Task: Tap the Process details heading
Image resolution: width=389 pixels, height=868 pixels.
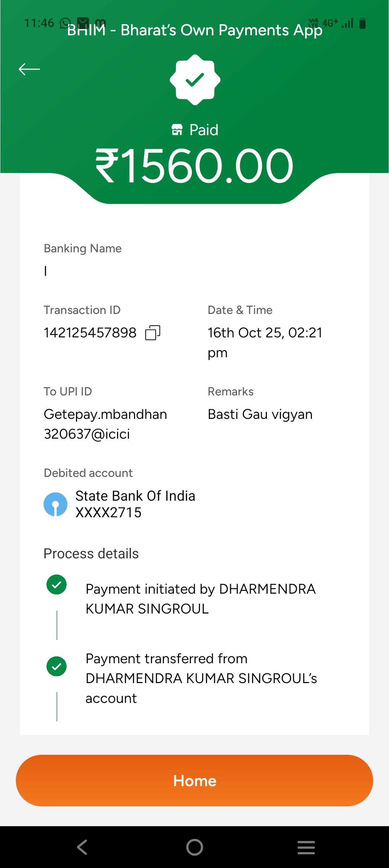Action: click(91, 554)
